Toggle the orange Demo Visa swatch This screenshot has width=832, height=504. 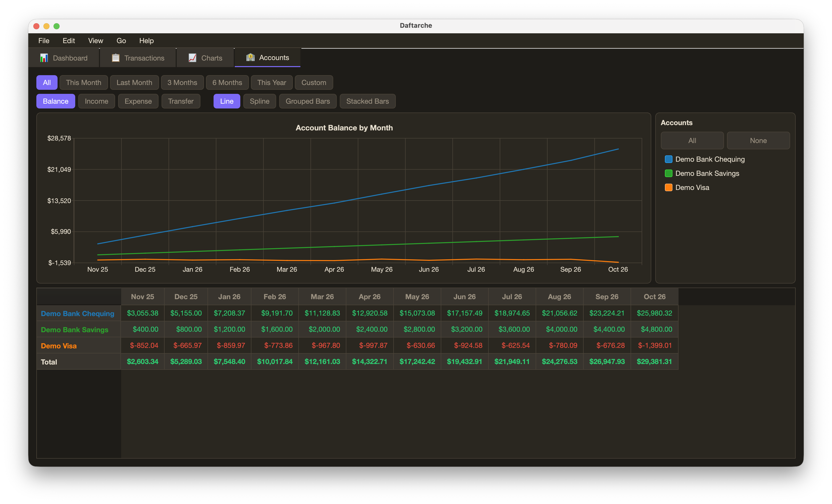(669, 188)
